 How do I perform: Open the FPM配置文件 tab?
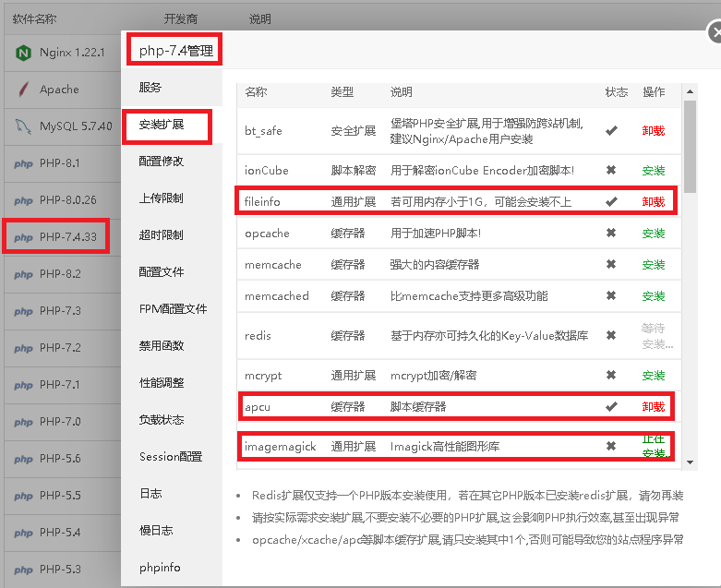pyautogui.click(x=173, y=309)
